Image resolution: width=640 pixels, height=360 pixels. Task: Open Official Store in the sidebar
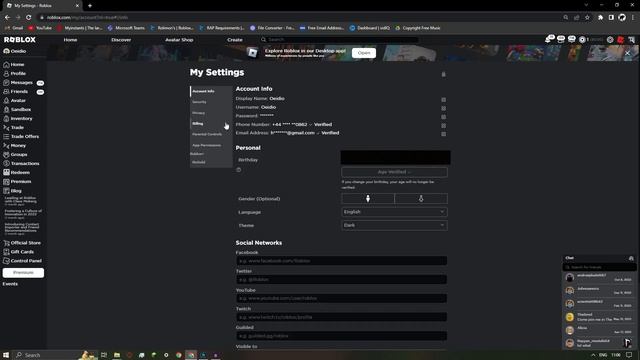click(x=22, y=243)
